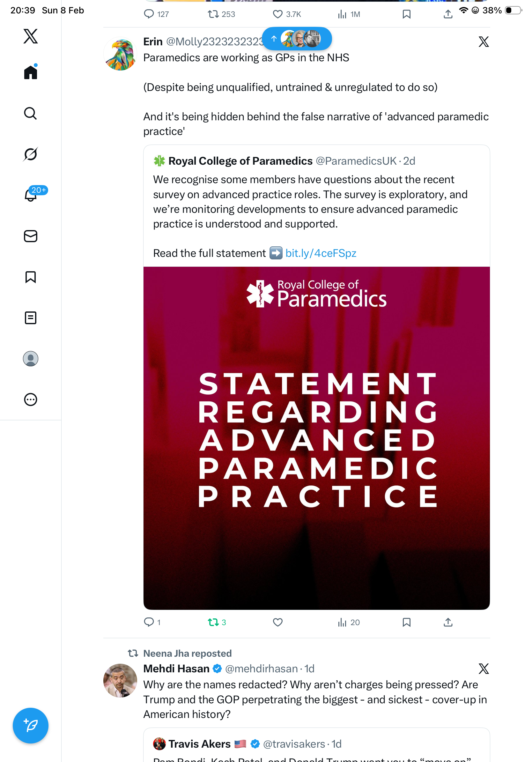The height and width of the screenshot is (762, 532).
Task: Open Grok from the sidebar
Action: 31,154
